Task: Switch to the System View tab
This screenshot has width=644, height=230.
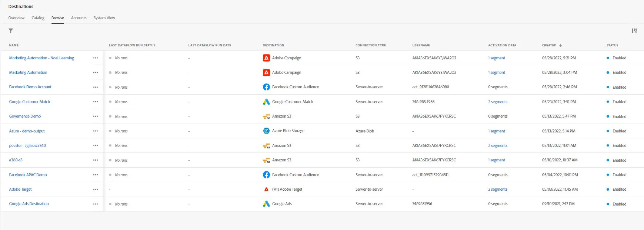Action: point(104,18)
